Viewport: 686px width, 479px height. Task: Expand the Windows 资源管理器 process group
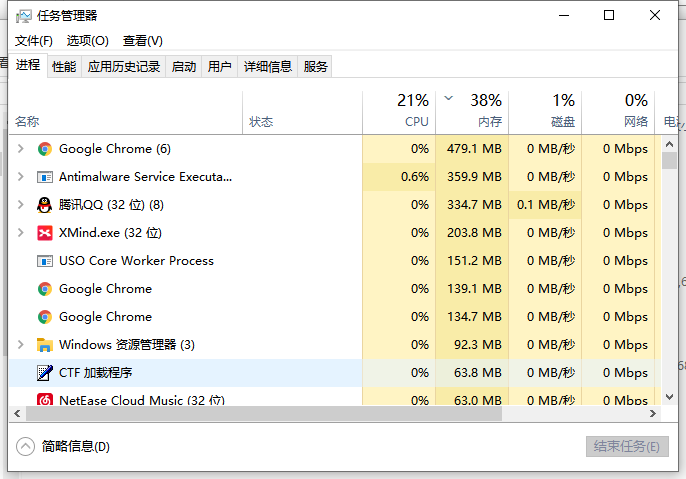[21, 345]
